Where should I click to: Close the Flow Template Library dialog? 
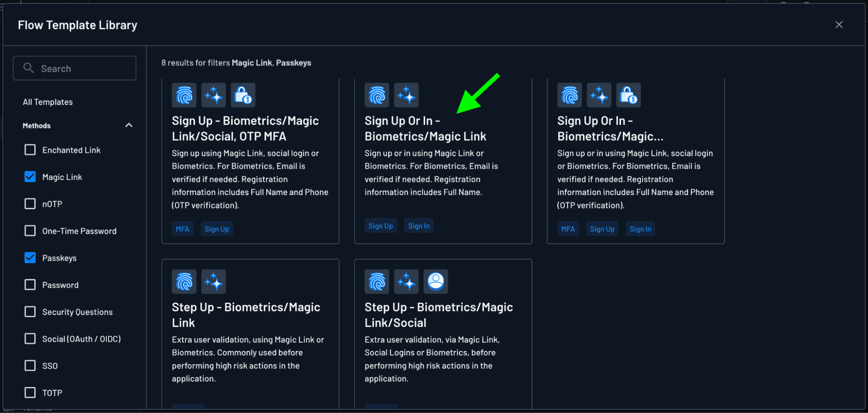pos(838,24)
